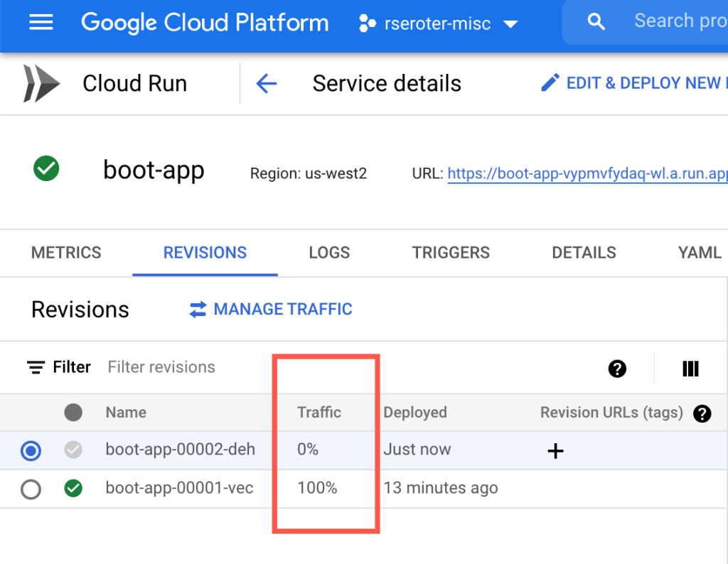Go back using the left arrow

[266, 84]
